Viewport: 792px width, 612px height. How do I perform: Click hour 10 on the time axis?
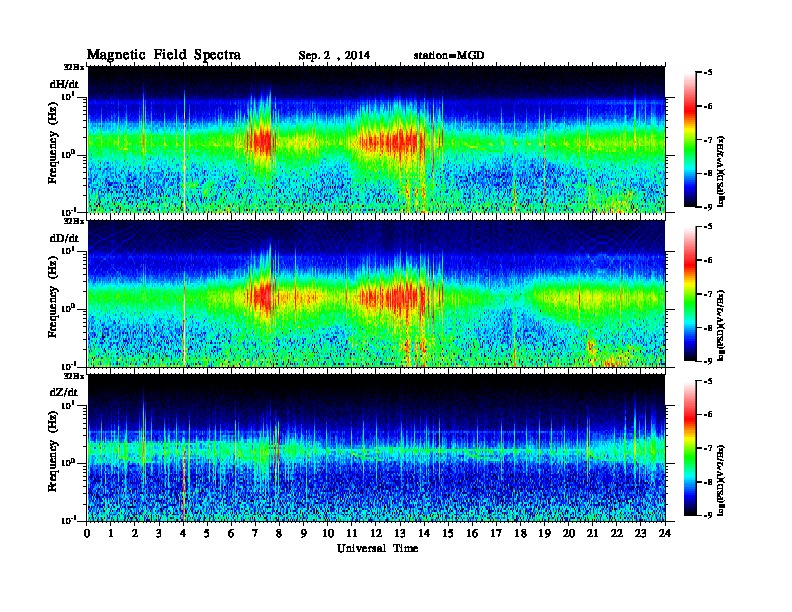328,533
